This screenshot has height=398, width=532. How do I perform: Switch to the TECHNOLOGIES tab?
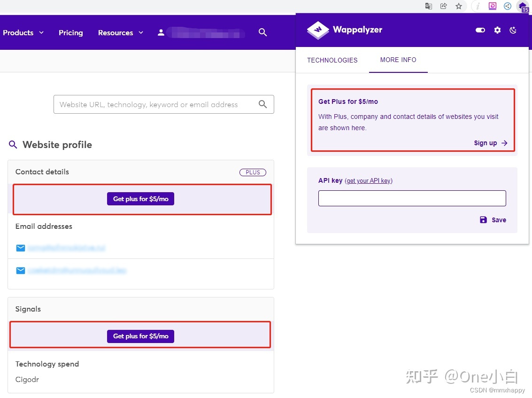332,60
